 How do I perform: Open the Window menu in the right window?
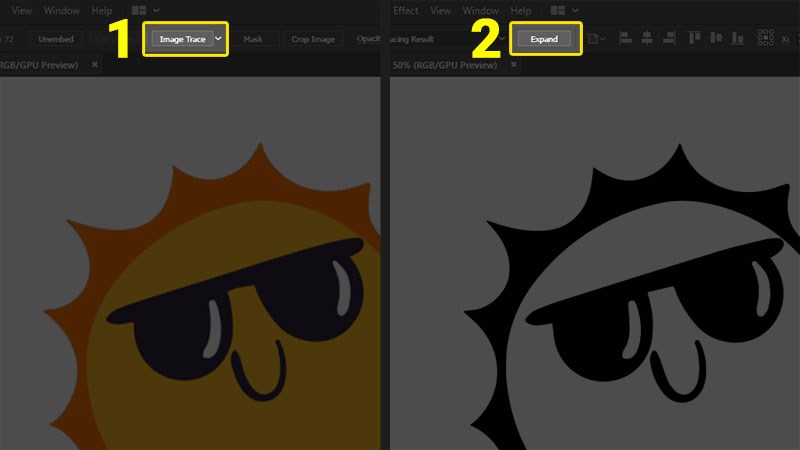point(480,10)
